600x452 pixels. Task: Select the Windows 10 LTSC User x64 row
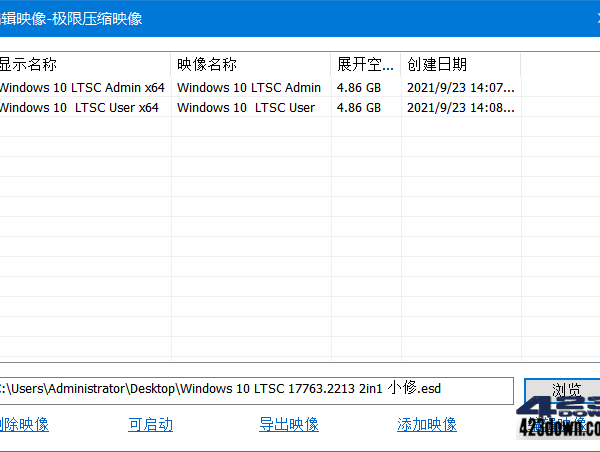pyautogui.click(x=78, y=108)
